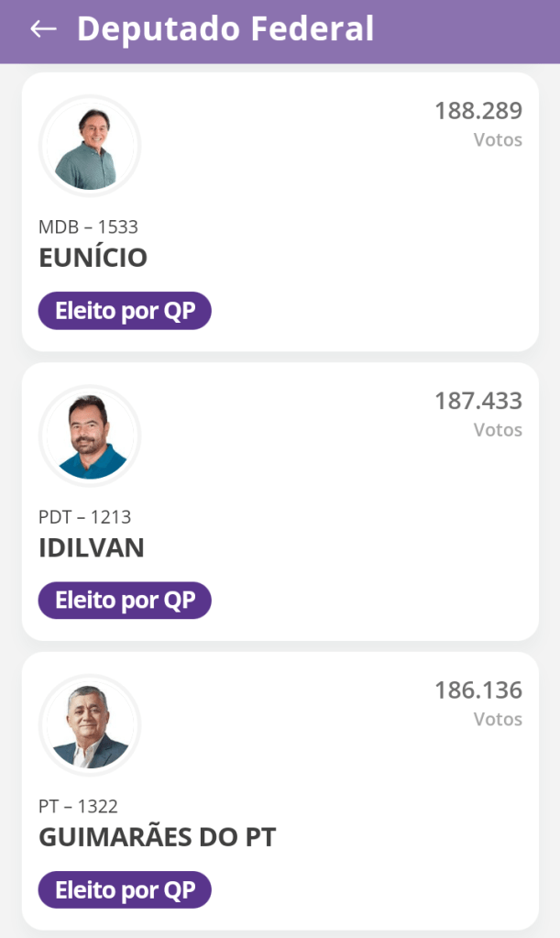Select the 186.136 vote count
Image resolution: width=560 pixels, height=938 pixels.
478,690
